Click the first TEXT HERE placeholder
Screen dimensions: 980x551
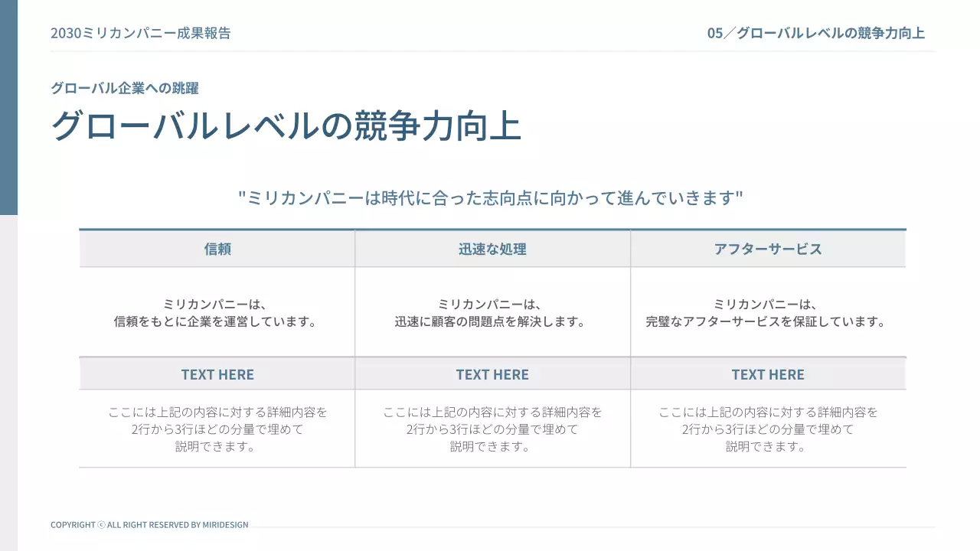pos(217,374)
